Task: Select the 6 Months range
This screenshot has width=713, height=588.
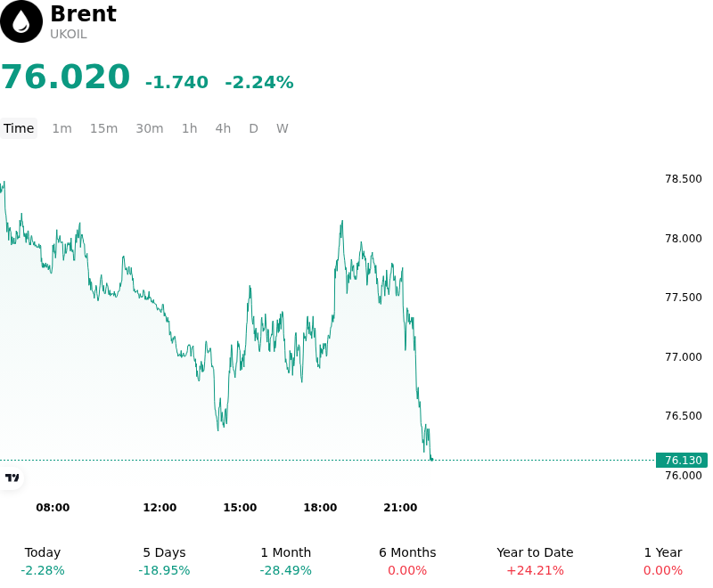Action: coord(407,561)
